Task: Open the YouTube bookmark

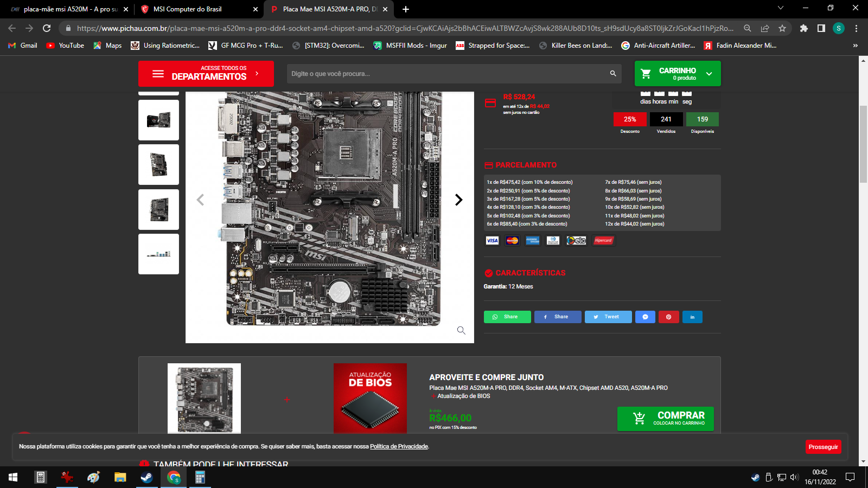Action: click(x=65, y=46)
